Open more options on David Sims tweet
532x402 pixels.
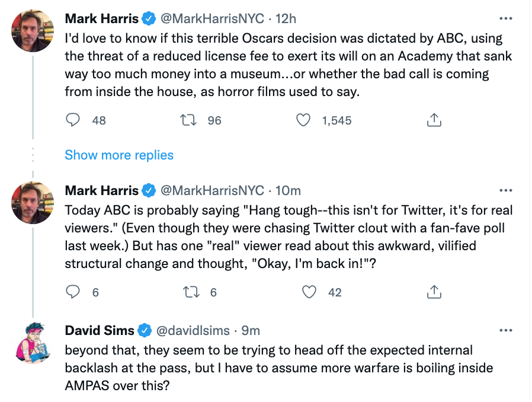pos(505,330)
